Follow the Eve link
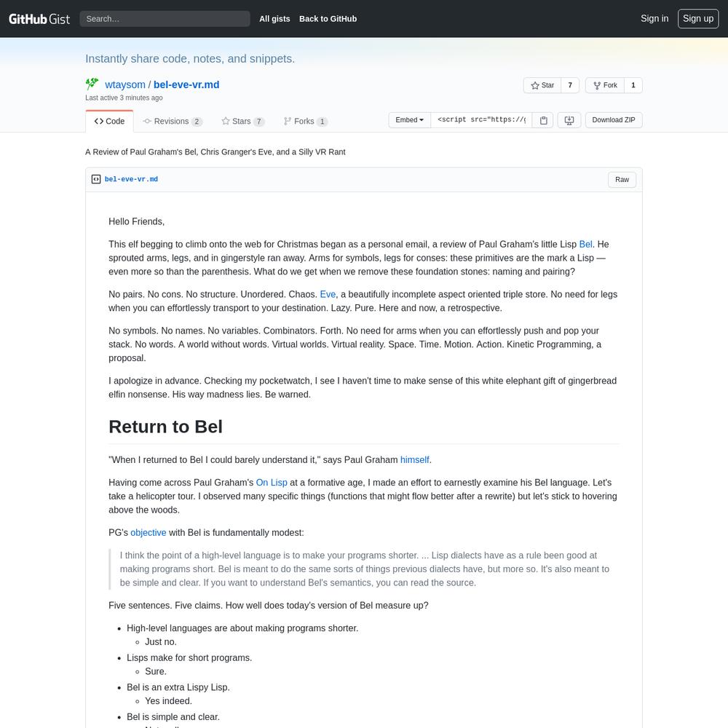The image size is (728, 728). point(328,294)
